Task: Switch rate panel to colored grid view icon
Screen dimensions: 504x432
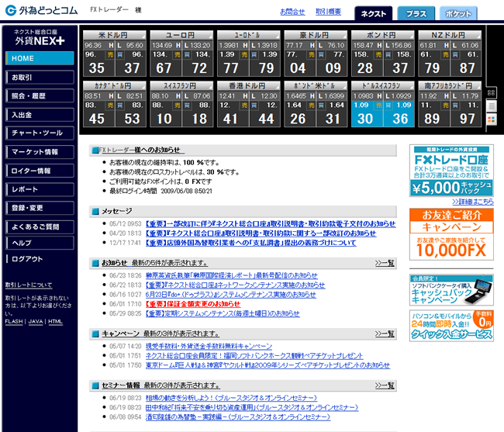Action: (x=492, y=119)
